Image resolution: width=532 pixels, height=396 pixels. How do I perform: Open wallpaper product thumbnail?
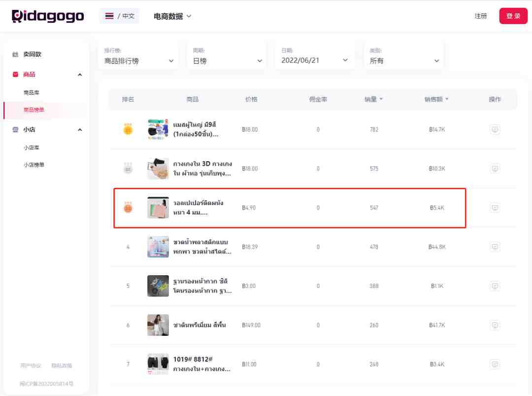click(x=158, y=208)
